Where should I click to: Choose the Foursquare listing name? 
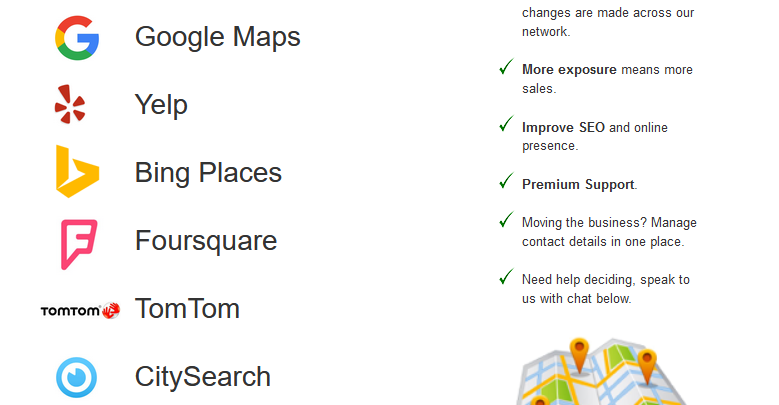coord(205,241)
